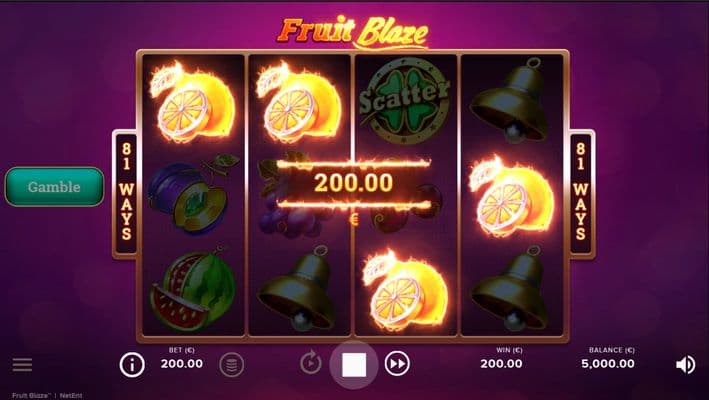The height and width of the screenshot is (400, 709).
Task: Click the plum symbol on first reel
Action: point(192,194)
